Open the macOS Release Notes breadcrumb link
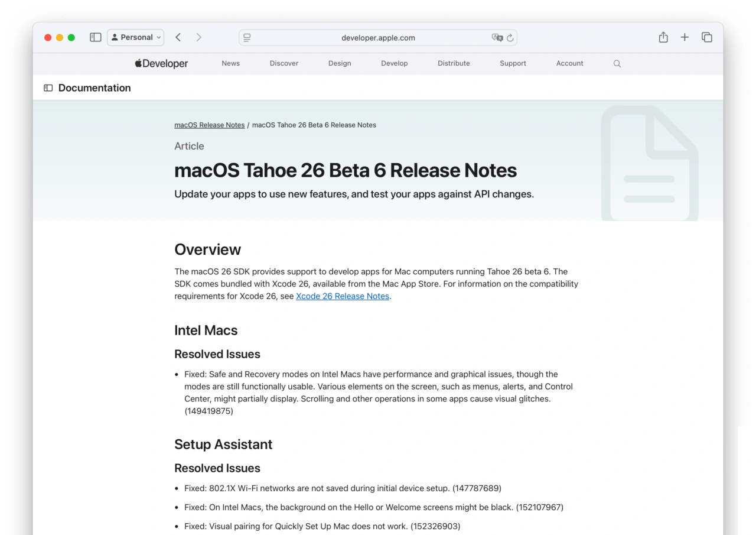This screenshot has width=756, height=535. point(209,125)
